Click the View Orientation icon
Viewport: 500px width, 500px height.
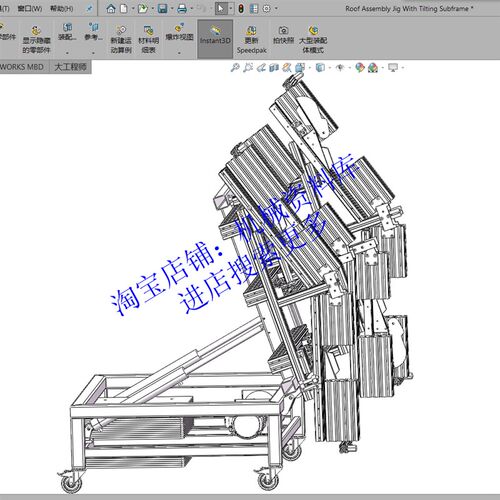pos(300,68)
